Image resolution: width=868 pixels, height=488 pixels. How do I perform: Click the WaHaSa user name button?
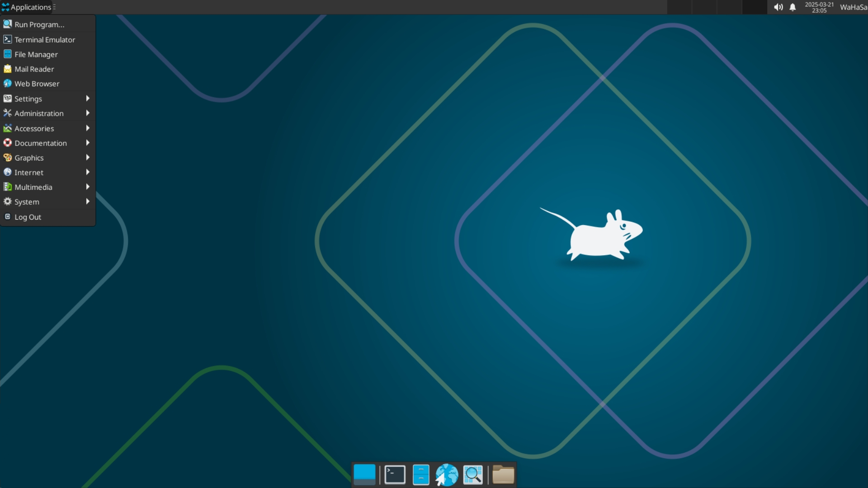click(x=853, y=7)
